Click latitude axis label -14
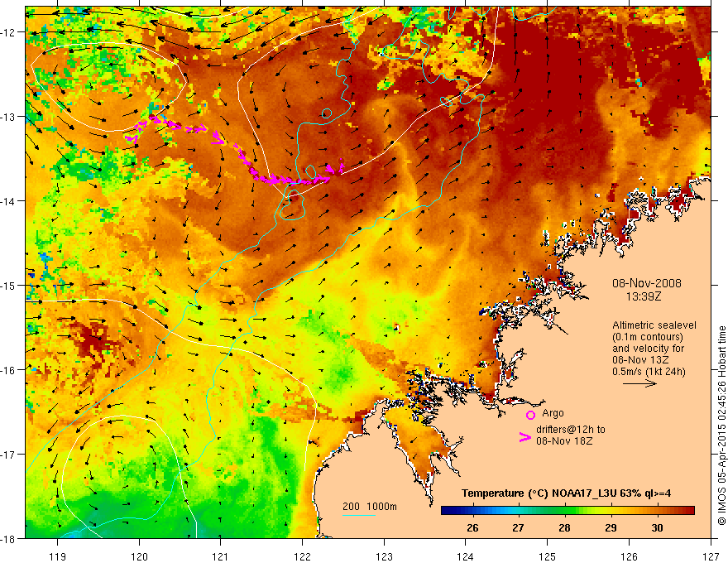Screen dimensions: 728x563 8,201
